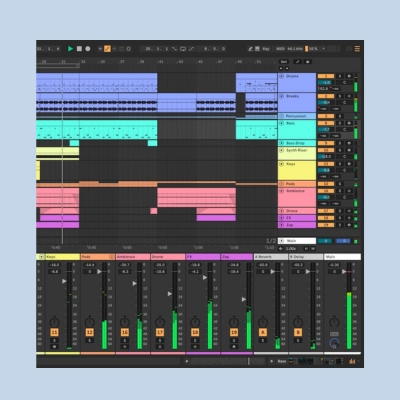The width and height of the screenshot is (400, 400).
Task: Expand the Bass Drop track unfold arrow
Action: (x=281, y=143)
